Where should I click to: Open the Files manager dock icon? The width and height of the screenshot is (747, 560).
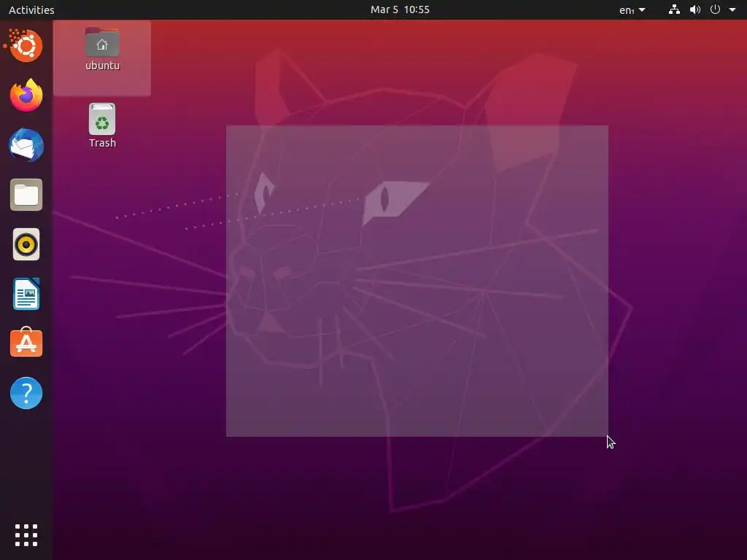26,195
